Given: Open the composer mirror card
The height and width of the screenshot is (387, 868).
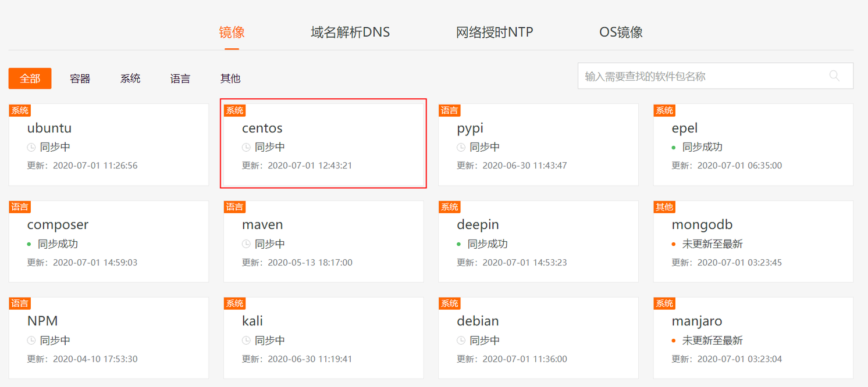Looking at the screenshot, I should click(109, 241).
